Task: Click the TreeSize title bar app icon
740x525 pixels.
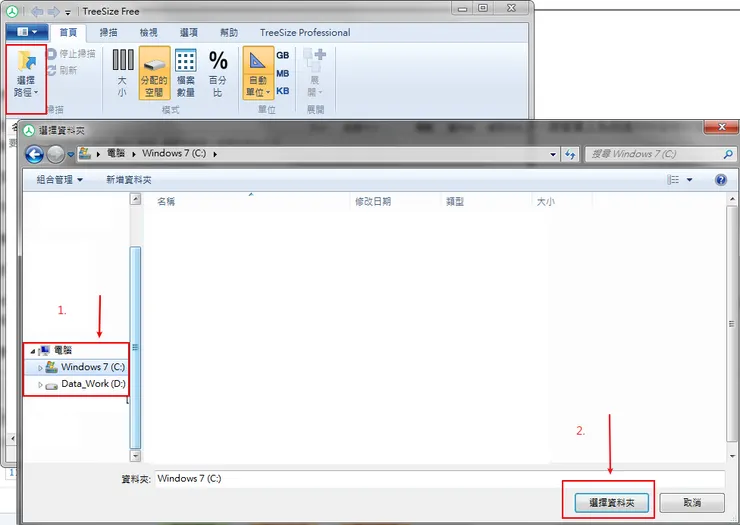Action: pos(12,11)
